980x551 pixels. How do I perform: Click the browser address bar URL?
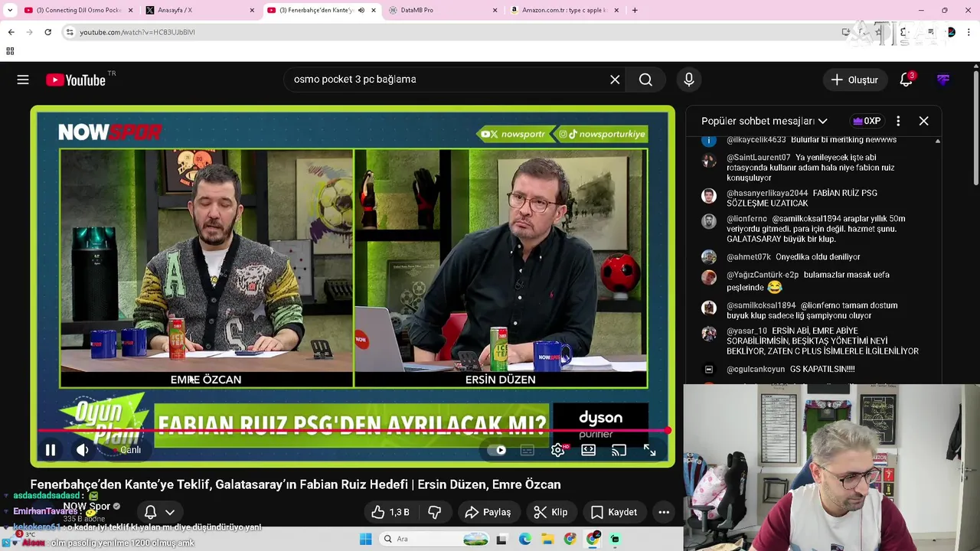(x=138, y=32)
